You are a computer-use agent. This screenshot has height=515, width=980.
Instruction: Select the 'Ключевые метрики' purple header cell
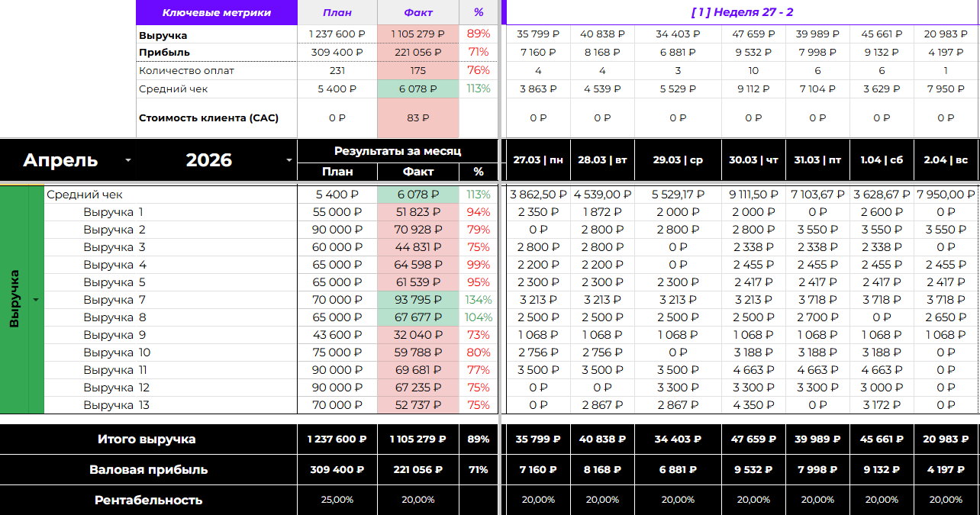[217, 12]
